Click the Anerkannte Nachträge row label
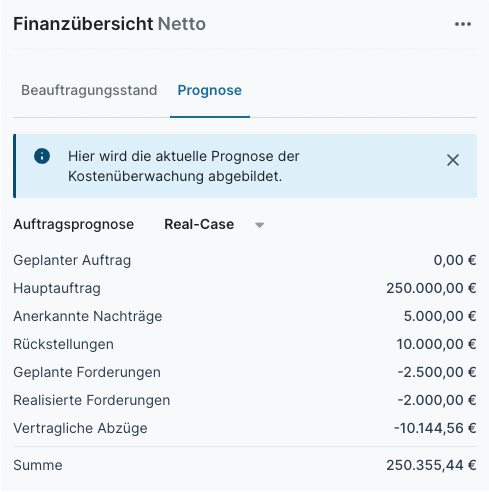 [88, 316]
